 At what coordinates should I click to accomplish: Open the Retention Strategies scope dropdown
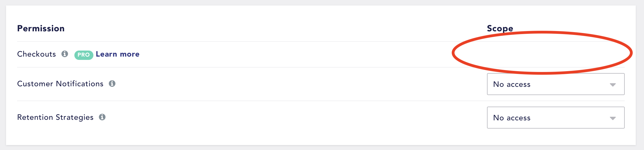[x=556, y=118]
